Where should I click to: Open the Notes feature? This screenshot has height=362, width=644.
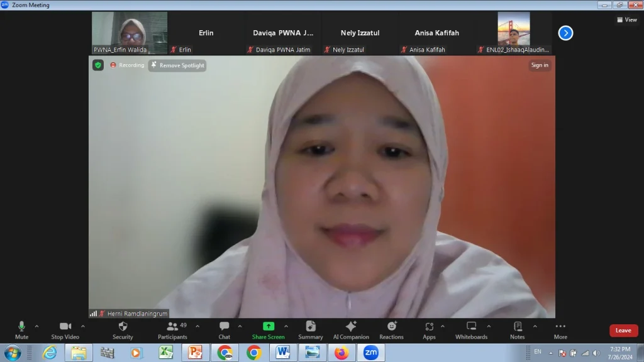[x=517, y=330]
